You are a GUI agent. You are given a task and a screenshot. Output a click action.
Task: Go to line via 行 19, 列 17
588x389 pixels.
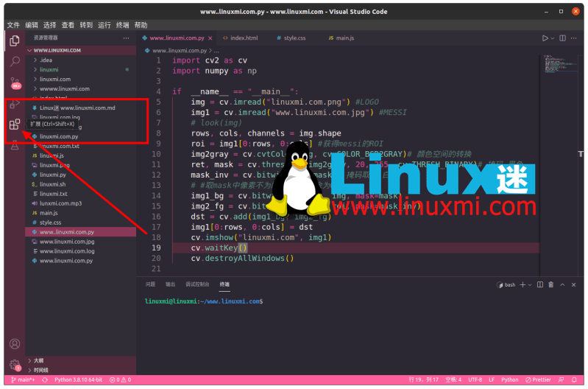tap(423, 380)
